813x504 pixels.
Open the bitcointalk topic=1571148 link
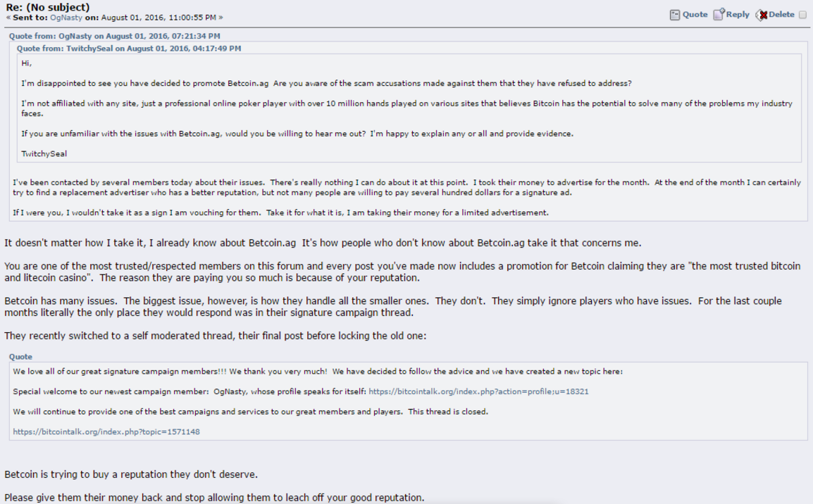coord(106,431)
